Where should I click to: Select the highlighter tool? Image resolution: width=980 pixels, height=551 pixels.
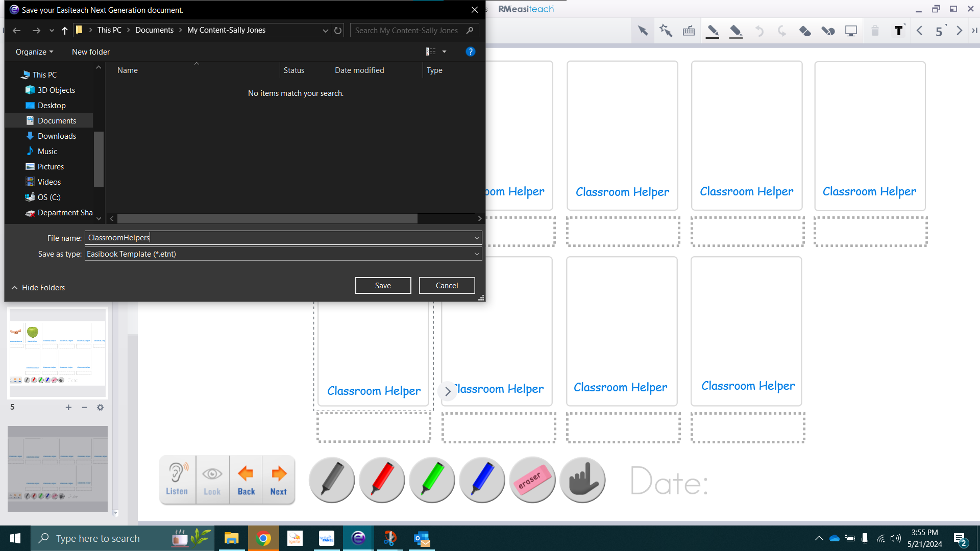[736, 31]
